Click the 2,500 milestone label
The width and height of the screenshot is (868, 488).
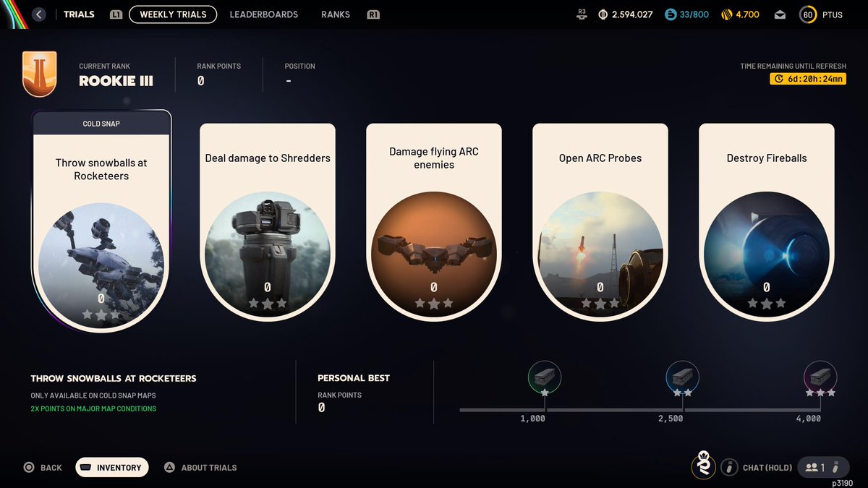[x=671, y=419]
